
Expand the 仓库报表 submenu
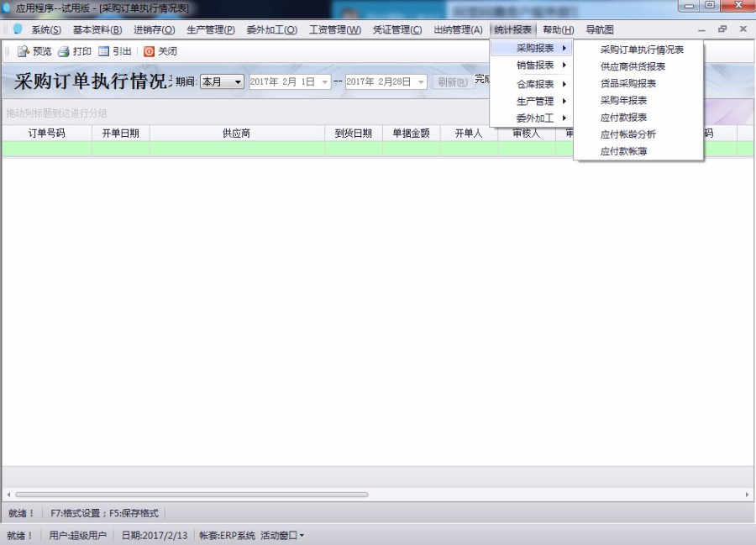tap(532, 84)
